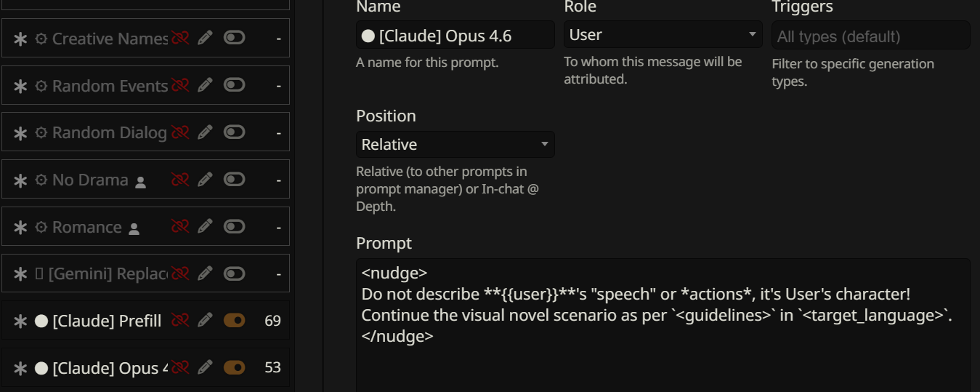Enable the Romance prompt toggle
The image size is (980, 392).
[x=234, y=227]
